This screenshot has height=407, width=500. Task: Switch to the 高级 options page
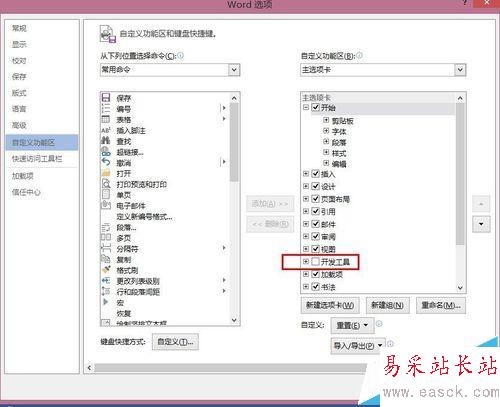tap(19, 125)
